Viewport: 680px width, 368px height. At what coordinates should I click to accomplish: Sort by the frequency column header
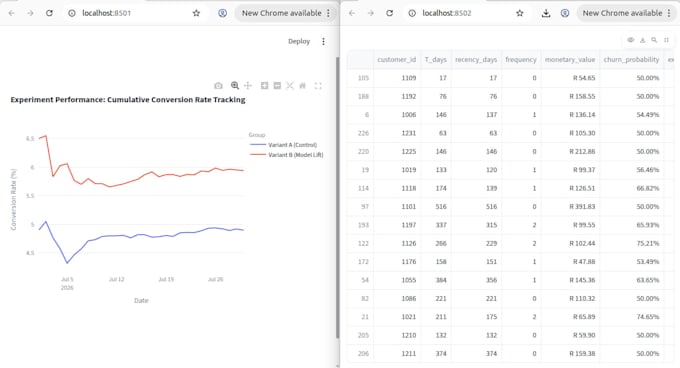click(x=521, y=60)
